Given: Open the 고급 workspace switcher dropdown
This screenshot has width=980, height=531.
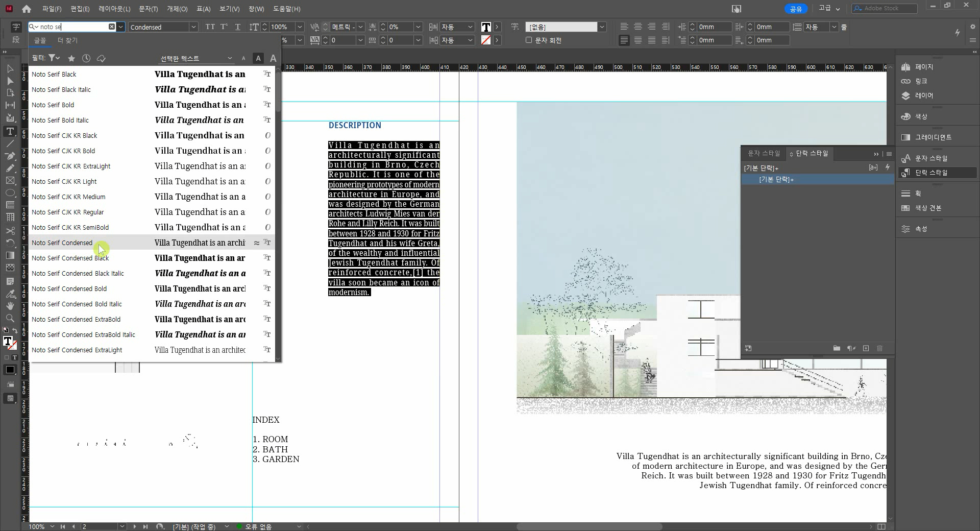Looking at the screenshot, I should (x=829, y=8).
